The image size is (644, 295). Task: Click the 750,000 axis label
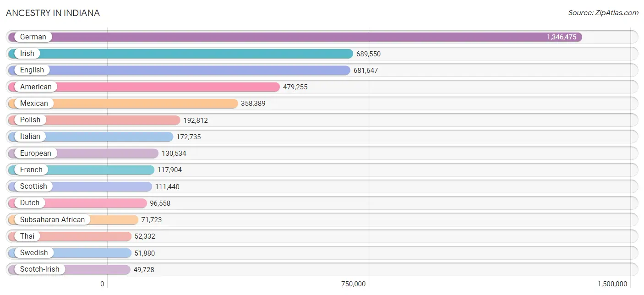click(x=353, y=284)
